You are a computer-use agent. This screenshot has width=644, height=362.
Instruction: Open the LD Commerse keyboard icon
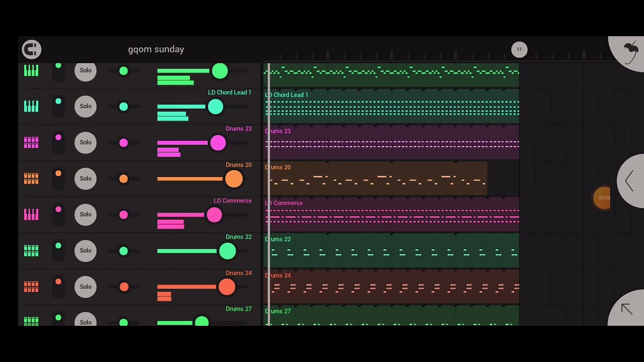(x=31, y=215)
